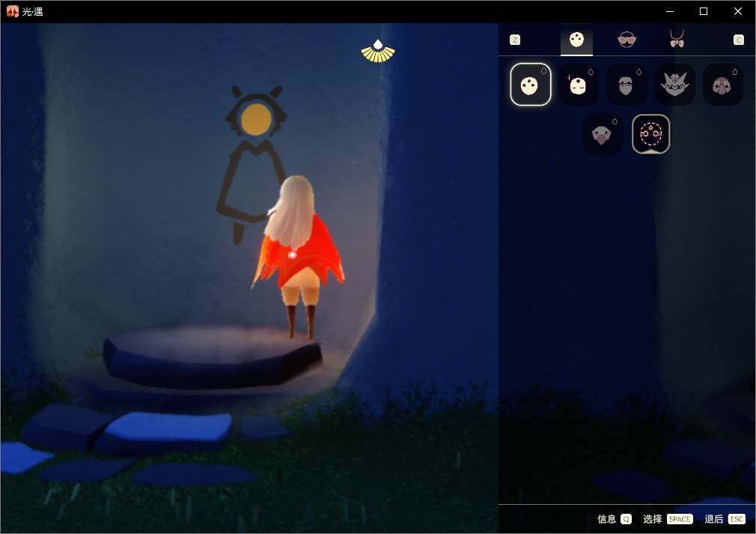Click the golden winged-light fan icon
The width and height of the screenshot is (756, 534).
[x=378, y=52]
